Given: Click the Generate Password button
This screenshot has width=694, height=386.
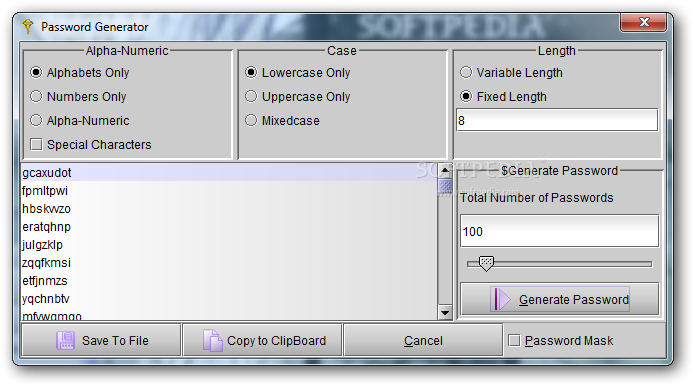Looking at the screenshot, I should point(560,299).
